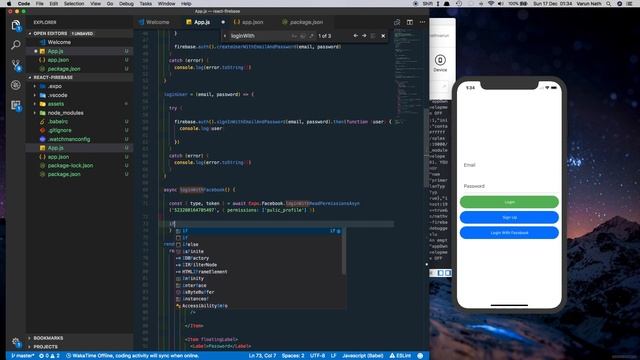
Task: Open changes icon in editor toolbar
Action: coord(397,22)
